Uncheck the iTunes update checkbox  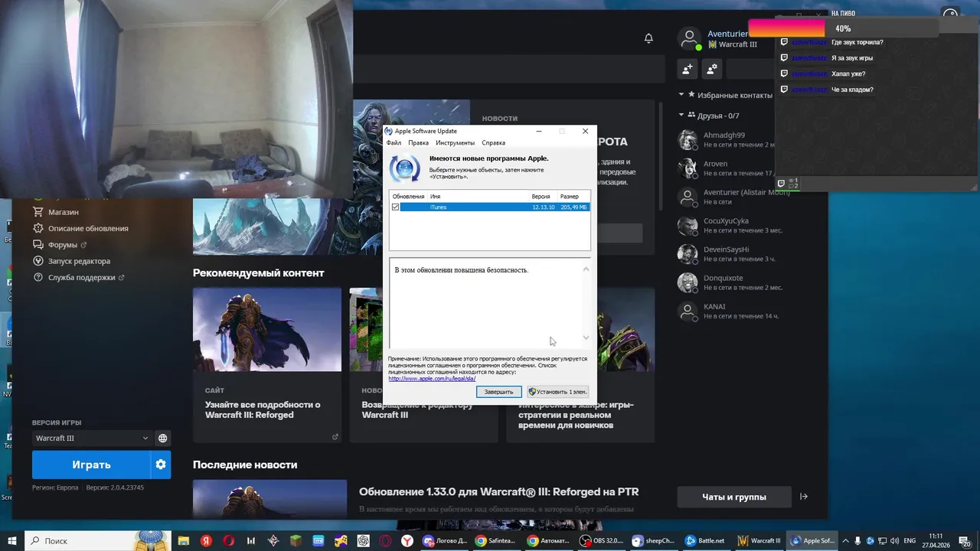coord(395,207)
